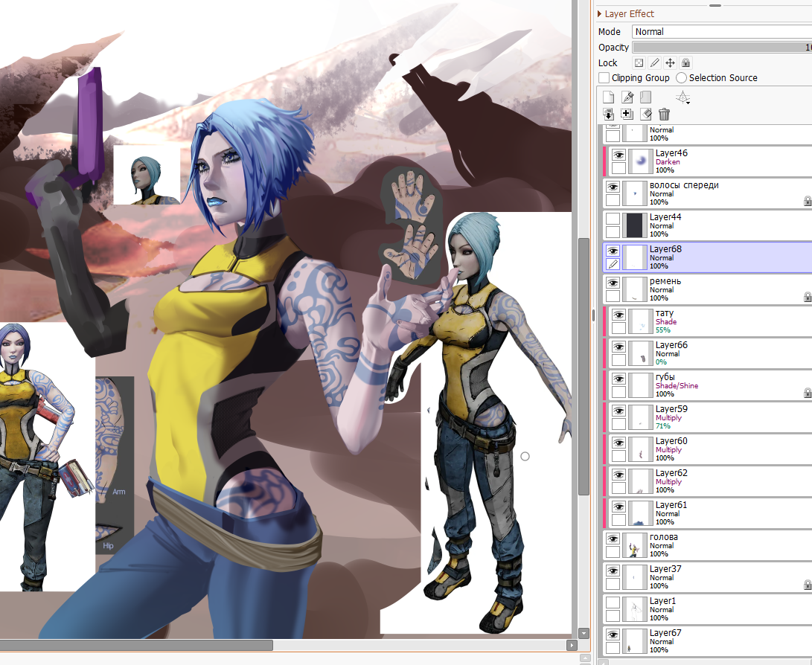The image size is (812, 665).
Task: Hide the Layer46 layer
Action: 618,155
